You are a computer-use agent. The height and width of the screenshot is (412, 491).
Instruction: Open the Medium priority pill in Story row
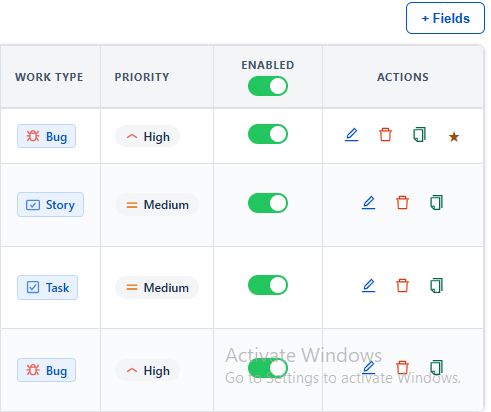pyautogui.click(x=157, y=205)
